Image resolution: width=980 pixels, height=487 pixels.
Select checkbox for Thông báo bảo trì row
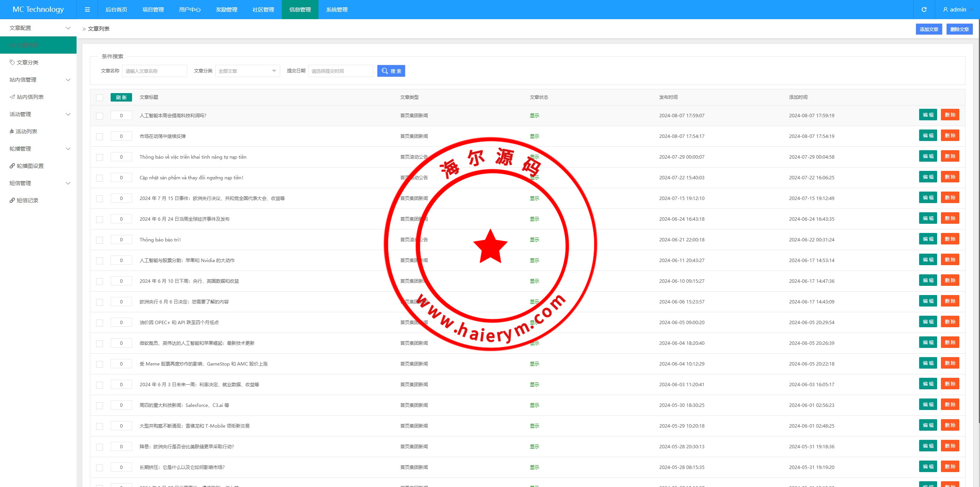pos(100,240)
